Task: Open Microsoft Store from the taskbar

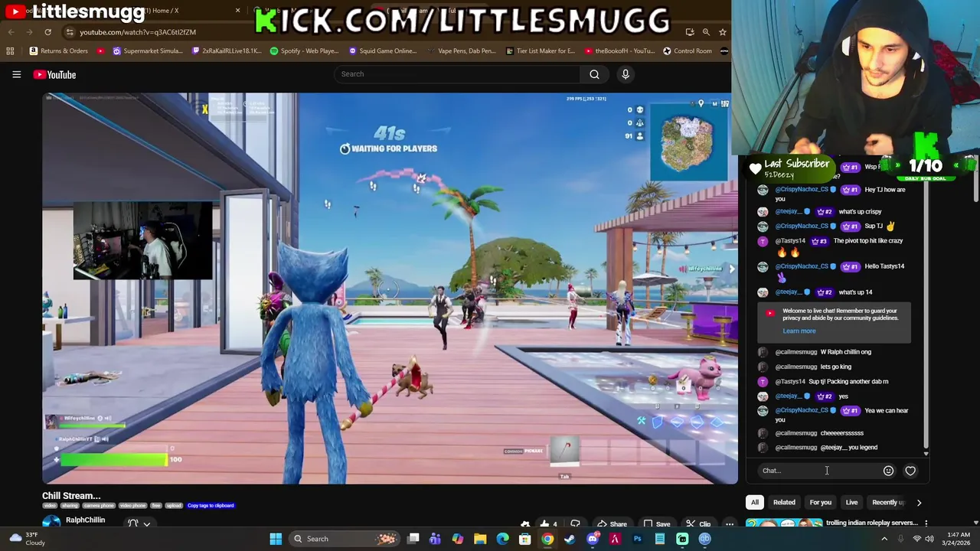Action: 525,539
